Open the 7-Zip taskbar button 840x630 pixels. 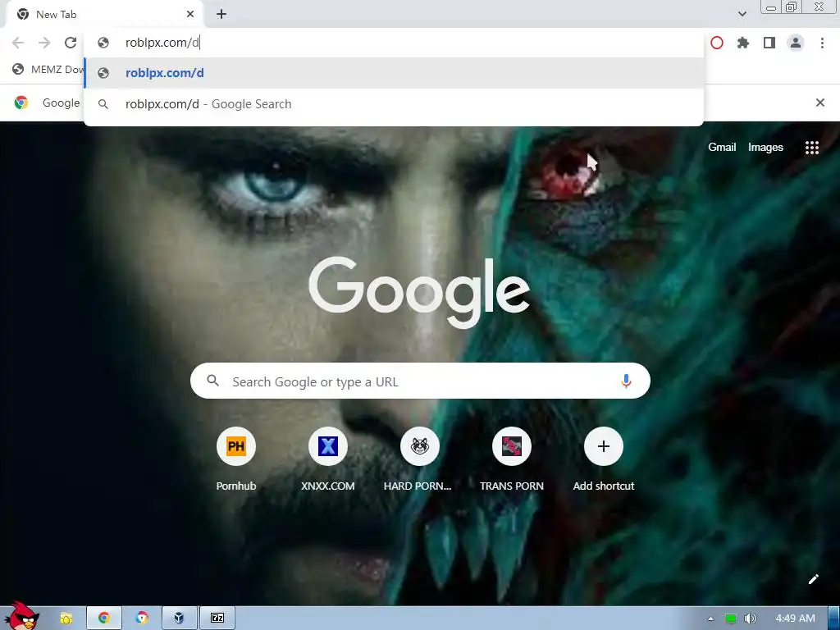217,618
